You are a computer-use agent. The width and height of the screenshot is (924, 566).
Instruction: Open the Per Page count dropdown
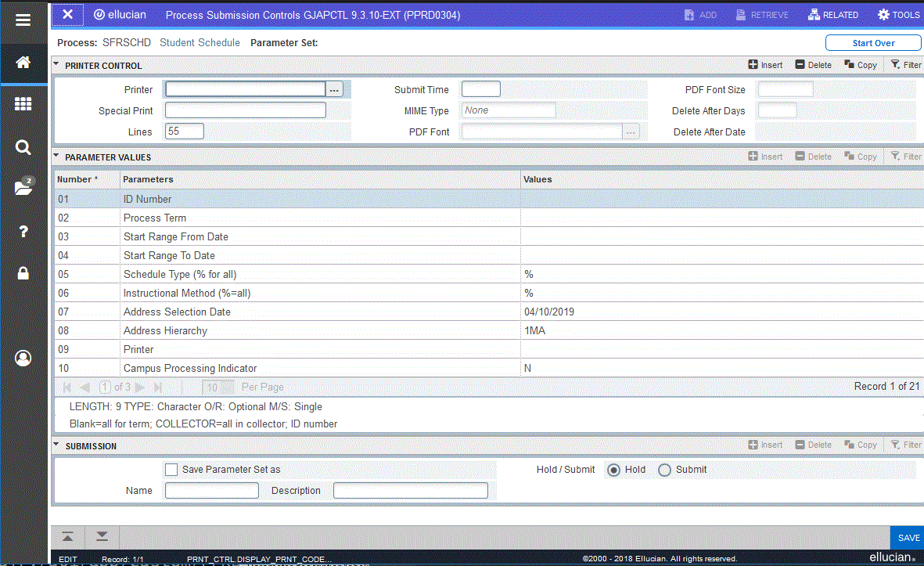(218, 388)
